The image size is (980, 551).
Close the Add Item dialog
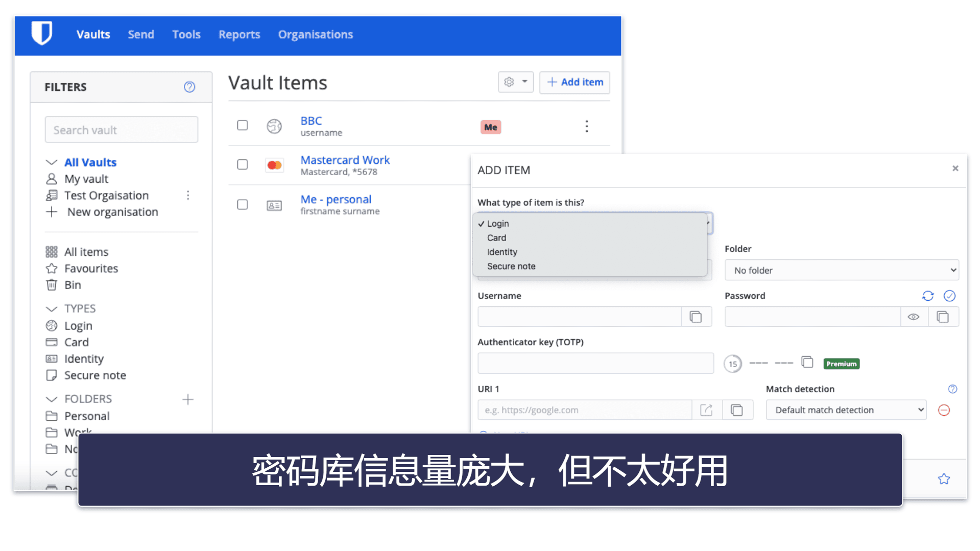[955, 168]
